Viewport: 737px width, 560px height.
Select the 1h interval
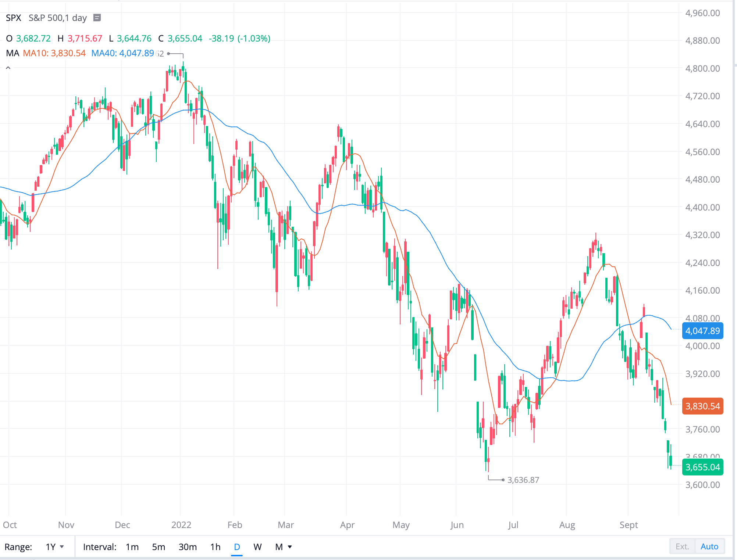point(215,547)
